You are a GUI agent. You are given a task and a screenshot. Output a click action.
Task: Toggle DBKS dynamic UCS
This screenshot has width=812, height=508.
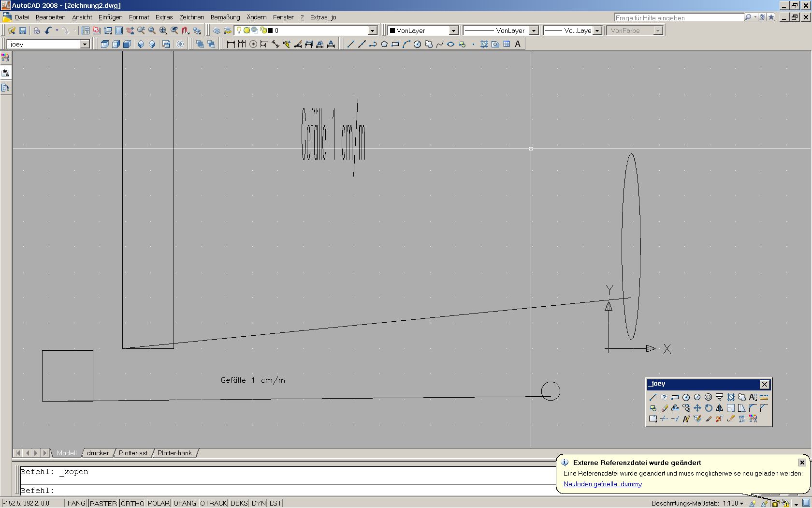239,503
